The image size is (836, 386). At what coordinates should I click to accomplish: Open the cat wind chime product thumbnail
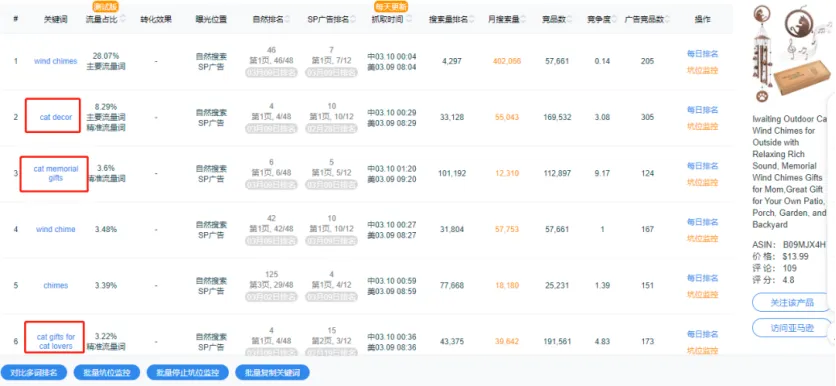click(792, 53)
